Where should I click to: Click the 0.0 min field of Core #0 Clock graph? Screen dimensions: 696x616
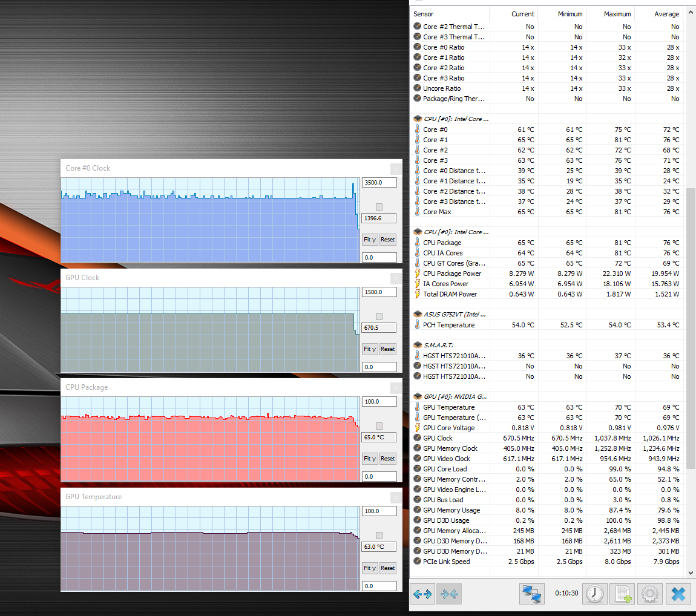379,257
